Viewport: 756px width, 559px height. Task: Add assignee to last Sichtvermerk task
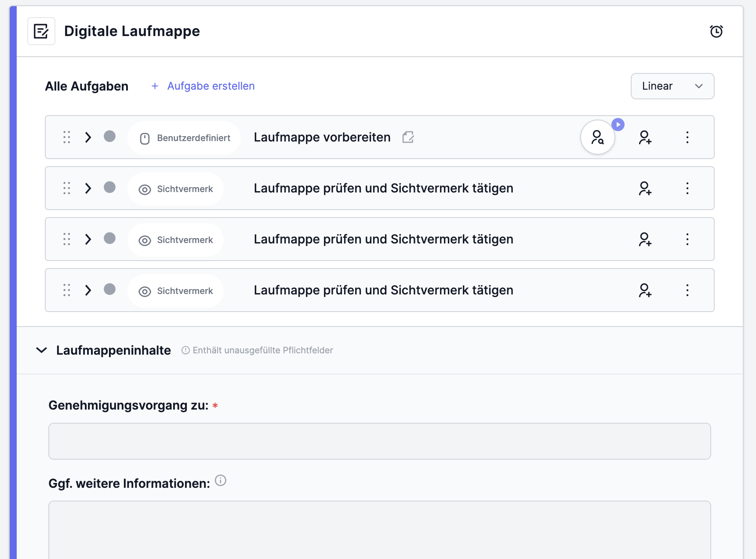pos(645,290)
